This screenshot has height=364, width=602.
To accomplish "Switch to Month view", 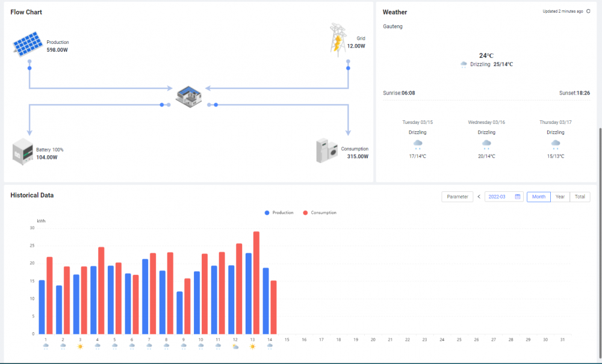I will [539, 197].
